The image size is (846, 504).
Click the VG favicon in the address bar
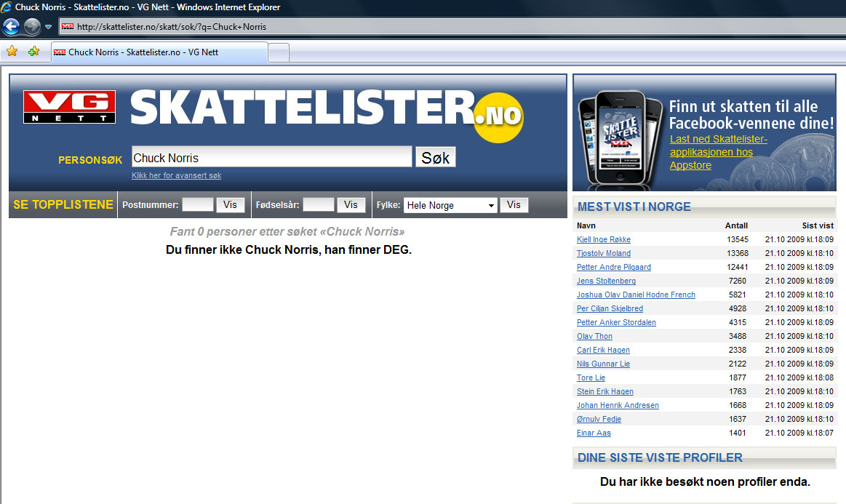(x=69, y=26)
